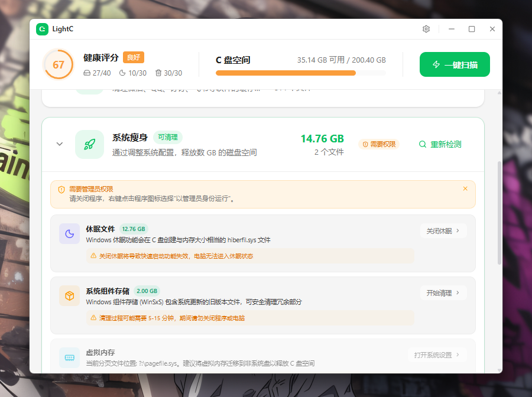Click the 可清理 tag

click(x=168, y=137)
